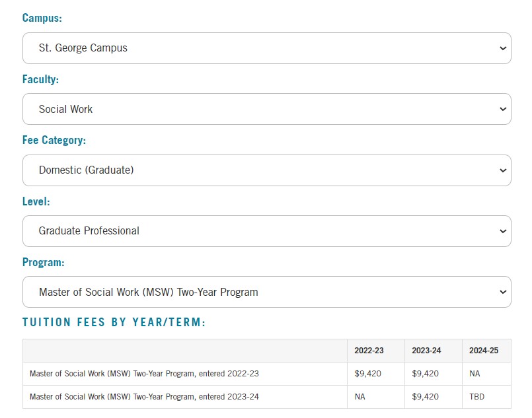Select the 2023-24 column header
The height and width of the screenshot is (418, 532).
[x=426, y=351]
